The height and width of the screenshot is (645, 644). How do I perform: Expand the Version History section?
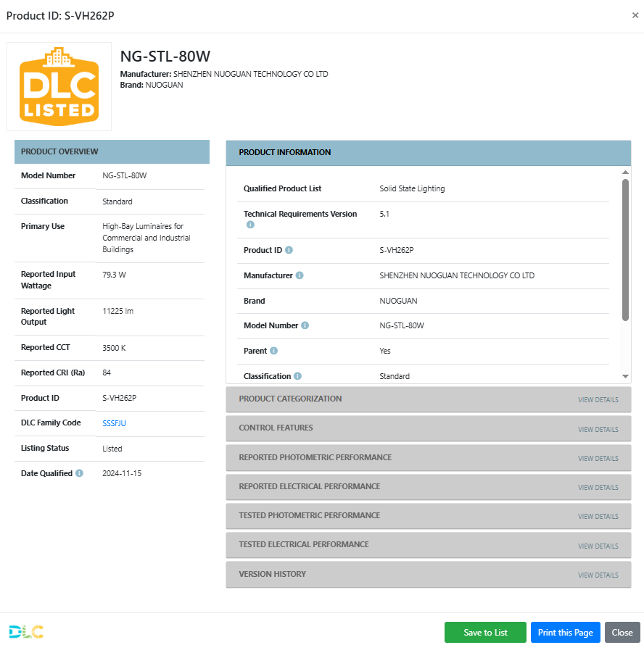tap(428, 574)
